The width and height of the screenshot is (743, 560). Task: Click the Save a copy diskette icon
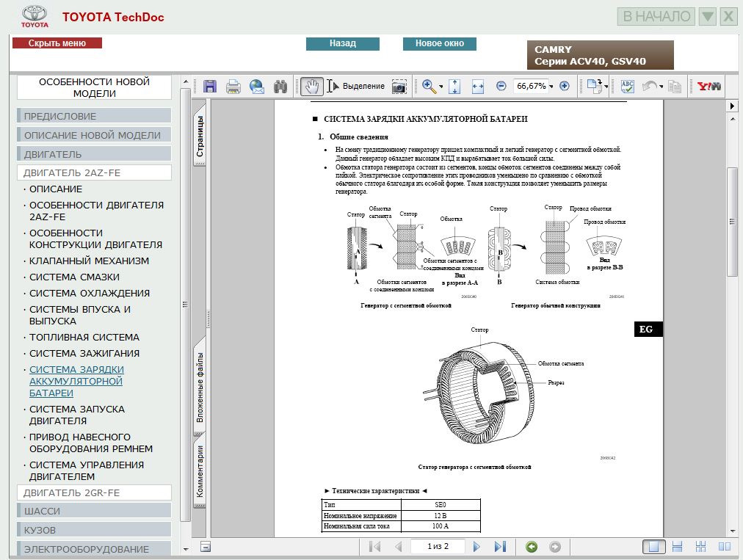[210, 87]
